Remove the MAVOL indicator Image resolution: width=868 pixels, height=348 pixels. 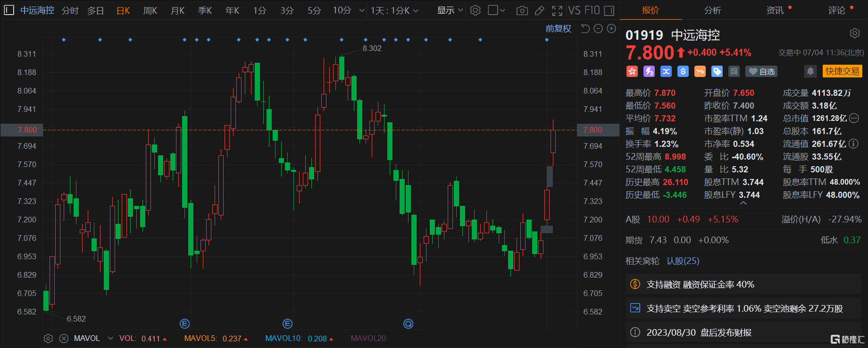(x=64, y=339)
